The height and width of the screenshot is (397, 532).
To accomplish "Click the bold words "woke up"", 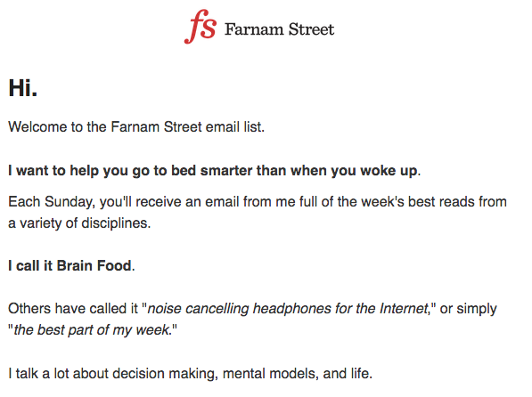I will (x=389, y=171).
